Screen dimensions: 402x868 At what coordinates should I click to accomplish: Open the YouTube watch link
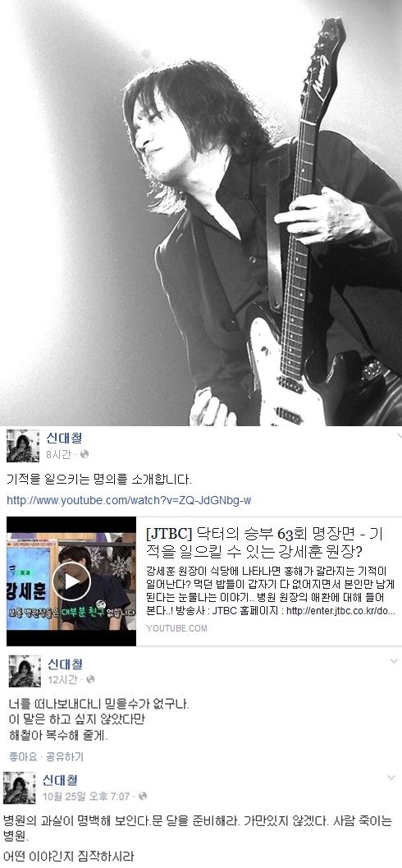(129, 500)
